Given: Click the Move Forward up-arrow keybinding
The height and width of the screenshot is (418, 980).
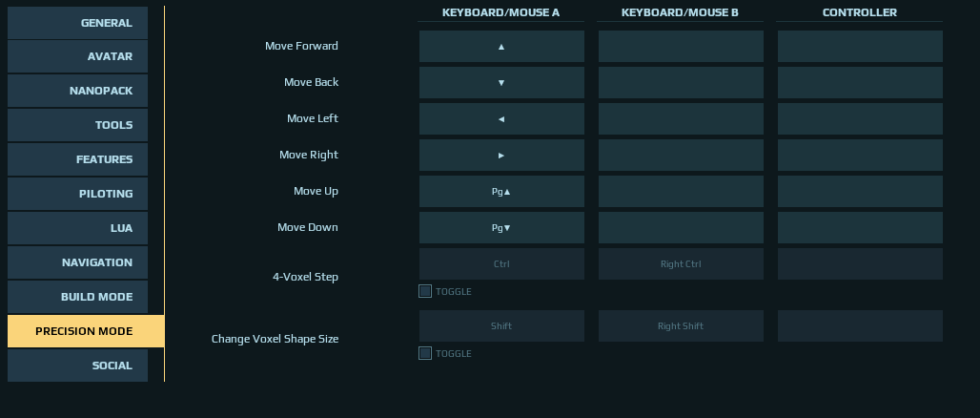Looking at the screenshot, I should click(x=501, y=47).
